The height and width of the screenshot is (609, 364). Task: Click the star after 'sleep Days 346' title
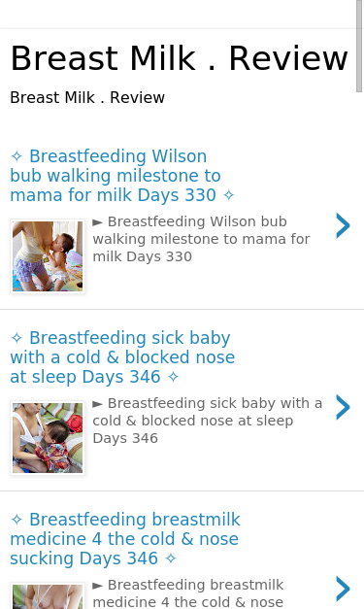coord(173,377)
